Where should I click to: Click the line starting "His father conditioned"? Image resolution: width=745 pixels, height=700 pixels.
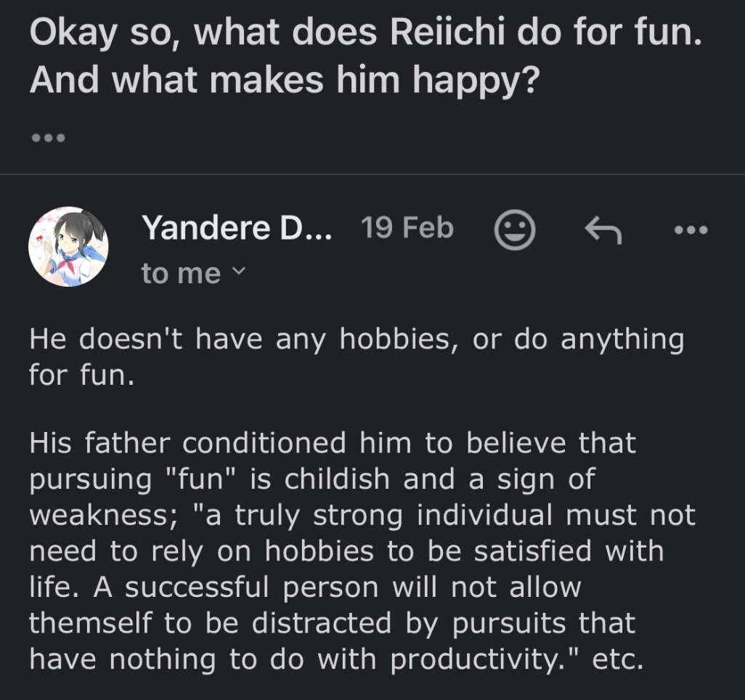[333, 443]
